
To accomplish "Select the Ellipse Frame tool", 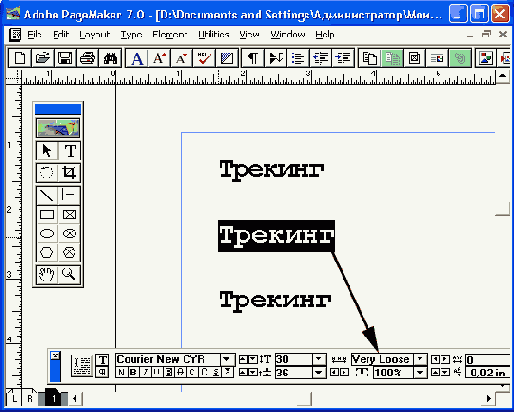I will (x=70, y=233).
